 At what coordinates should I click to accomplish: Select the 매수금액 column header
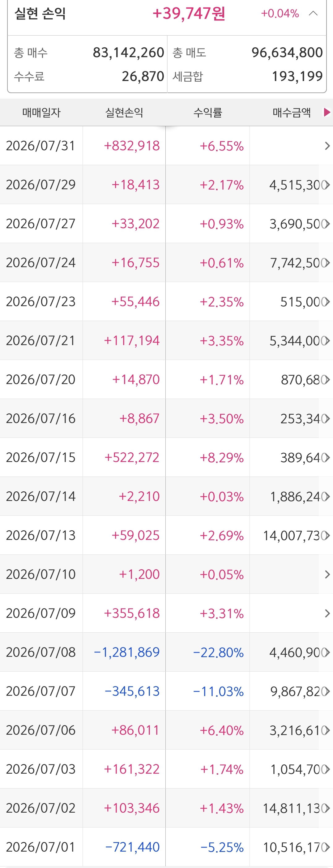point(292,112)
